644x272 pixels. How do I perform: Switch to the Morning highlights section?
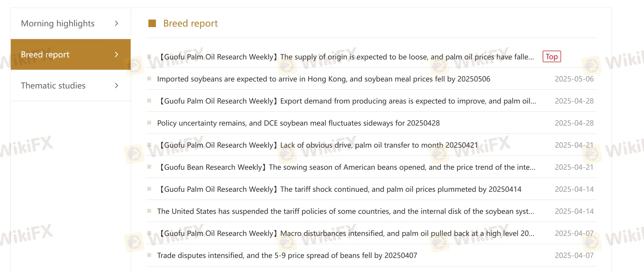point(58,23)
